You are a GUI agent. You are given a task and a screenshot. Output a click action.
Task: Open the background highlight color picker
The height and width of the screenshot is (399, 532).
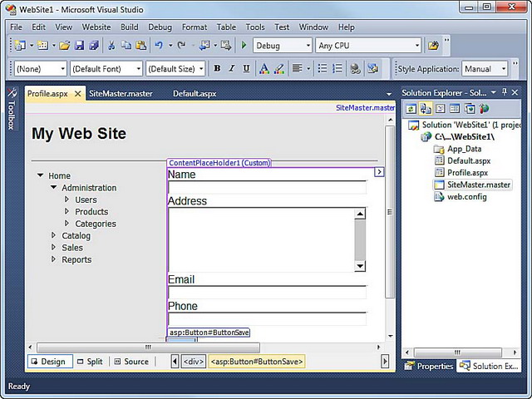[x=279, y=68]
